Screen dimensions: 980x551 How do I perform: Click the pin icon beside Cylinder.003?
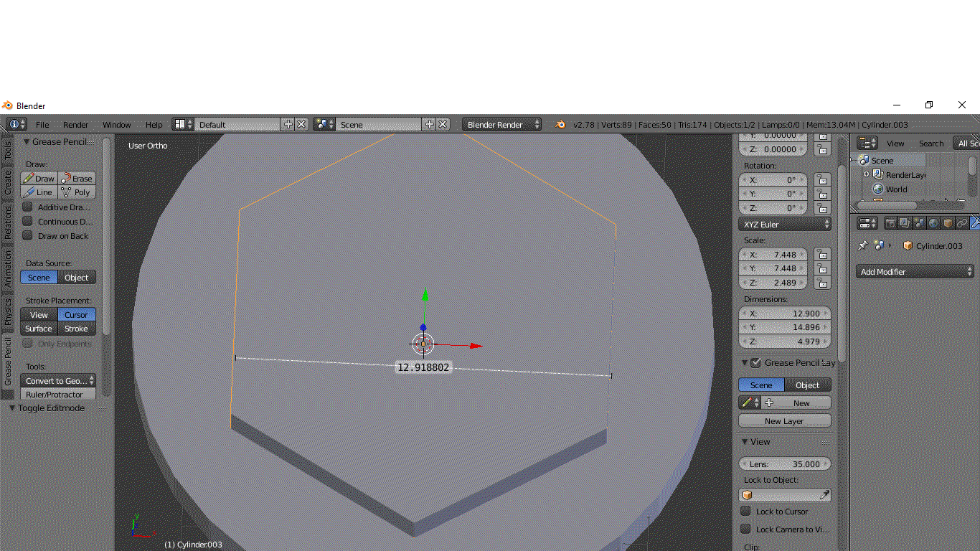[863, 245]
